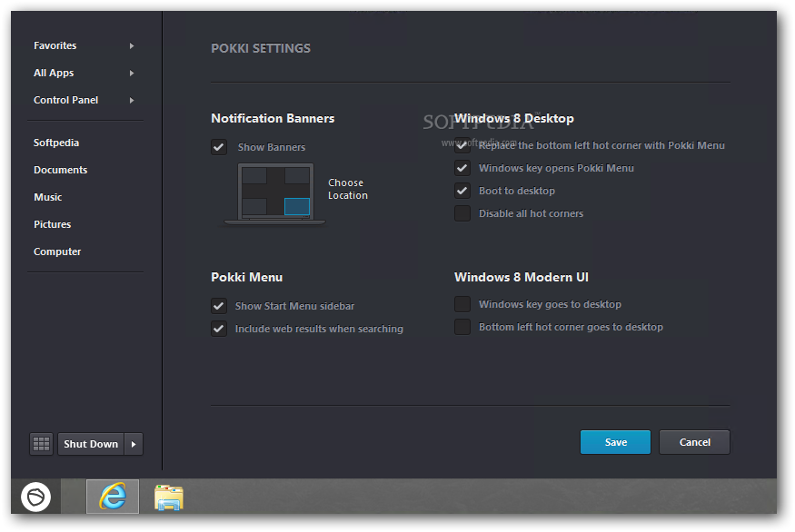This screenshot has height=532, width=795.
Task: Open File Explorer from the taskbar
Action: 169,497
